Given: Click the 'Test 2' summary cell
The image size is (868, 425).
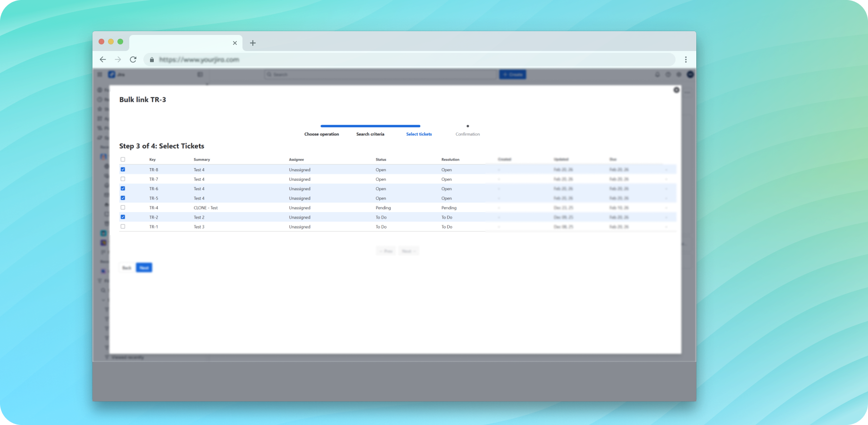Looking at the screenshot, I should click(199, 217).
